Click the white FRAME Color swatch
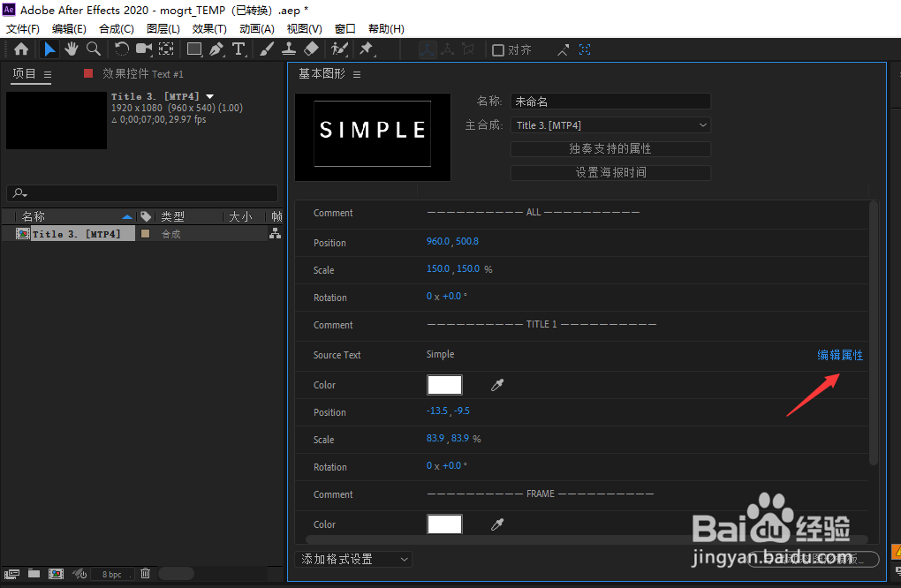The height and width of the screenshot is (588, 901). pos(444,524)
